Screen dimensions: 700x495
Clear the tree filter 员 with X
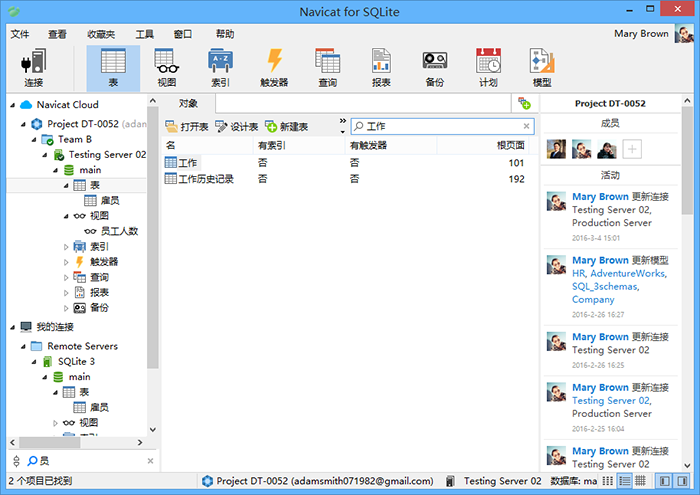tap(150, 461)
